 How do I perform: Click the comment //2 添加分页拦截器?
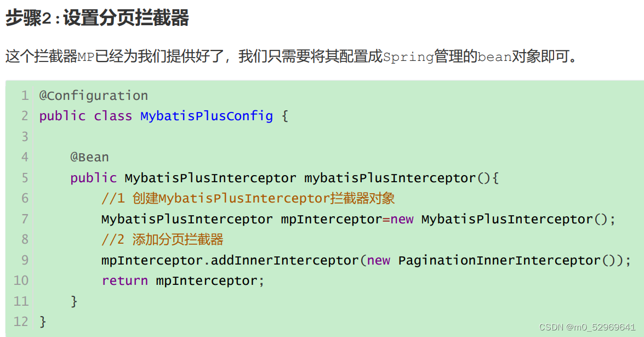tap(162, 239)
